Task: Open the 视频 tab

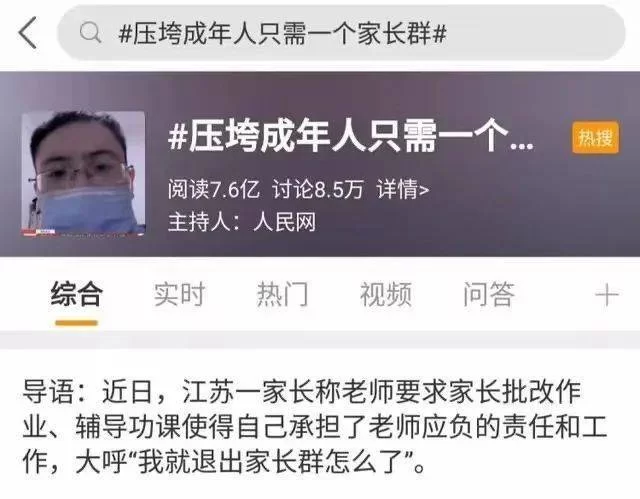Action: 385,294
